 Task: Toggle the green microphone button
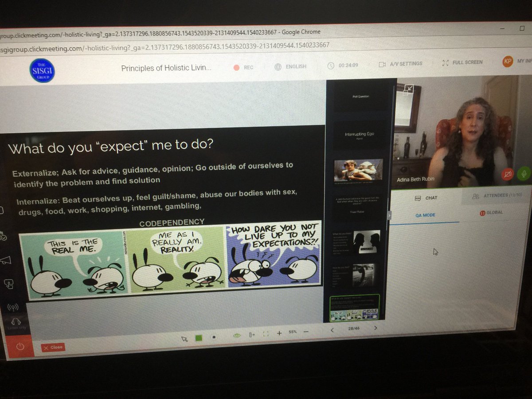pyautogui.click(x=523, y=175)
